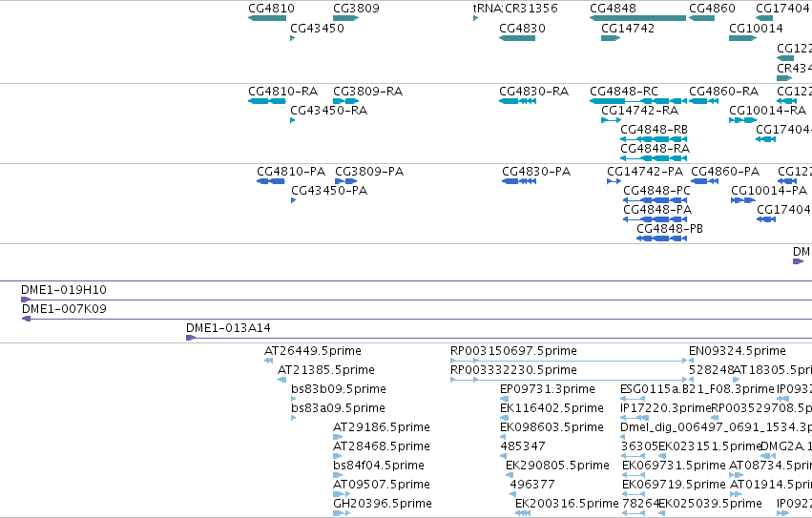Click the RP003332230.5prime EST label
812x518 pixels.
pyautogui.click(x=513, y=370)
